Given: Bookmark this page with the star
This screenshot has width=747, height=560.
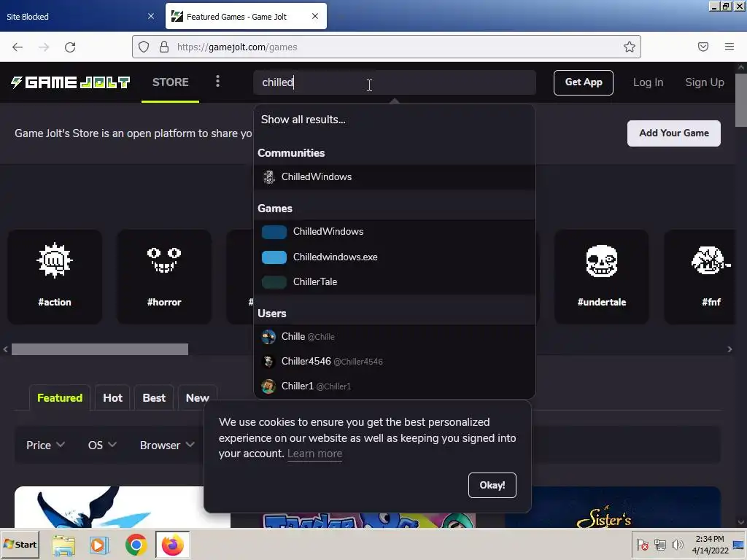Looking at the screenshot, I should (x=630, y=47).
